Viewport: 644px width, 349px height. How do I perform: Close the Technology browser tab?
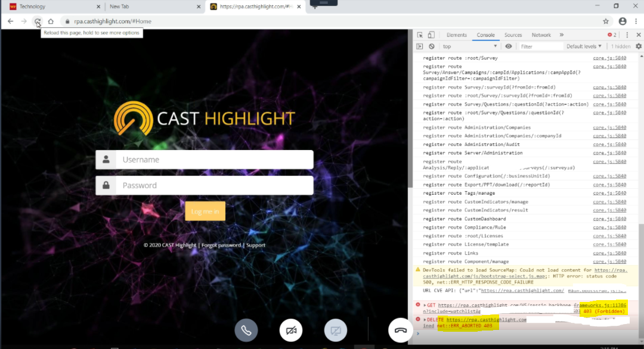click(x=98, y=7)
